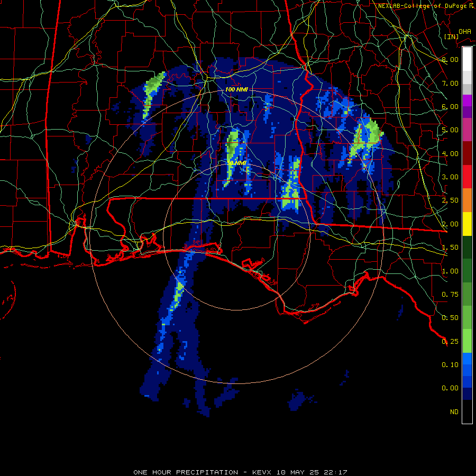This screenshot has width=476, height=476.
Task: Click the 1.50 legend value
Action: (450, 247)
